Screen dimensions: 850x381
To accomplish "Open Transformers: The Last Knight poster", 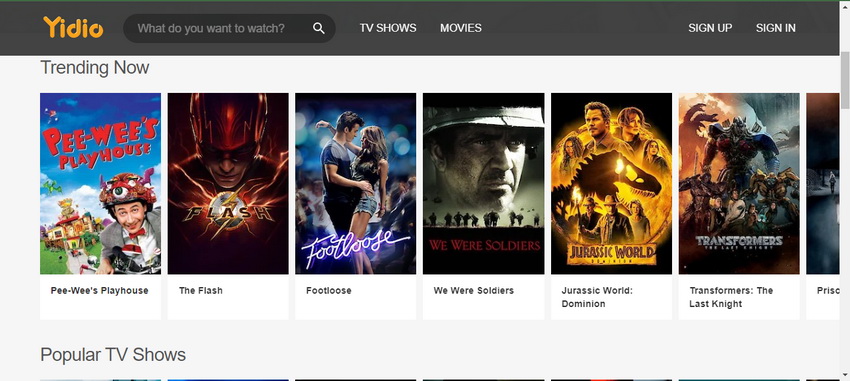I will click(x=739, y=183).
